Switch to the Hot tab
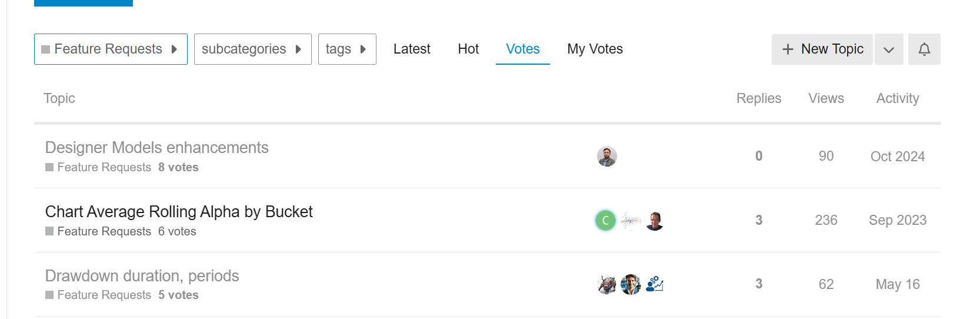 click(468, 49)
